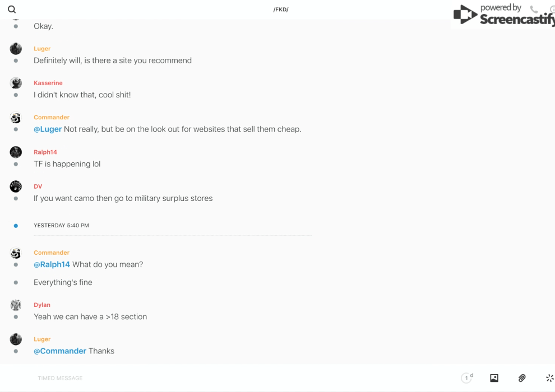
Task: Click the phone call icon
Action: tap(534, 10)
